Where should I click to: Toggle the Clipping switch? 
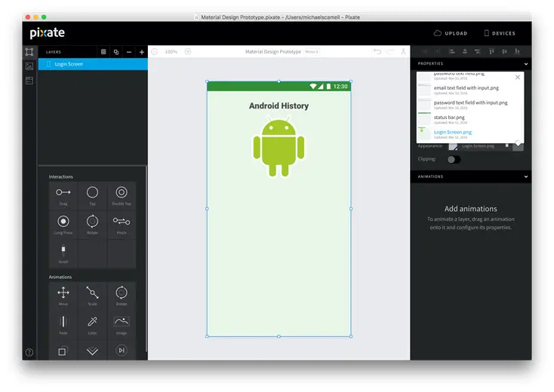coord(454,160)
